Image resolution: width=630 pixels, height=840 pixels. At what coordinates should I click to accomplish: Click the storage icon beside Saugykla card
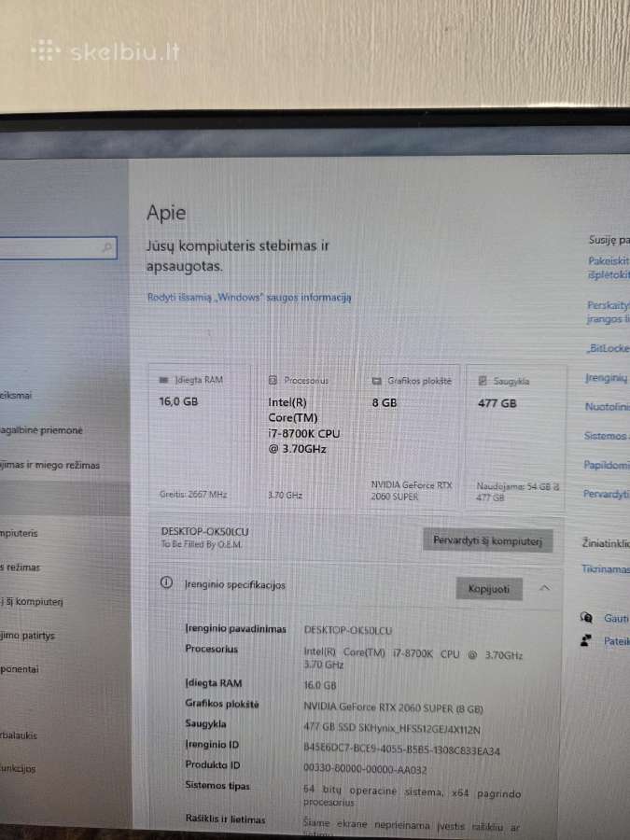pos(483,381)
